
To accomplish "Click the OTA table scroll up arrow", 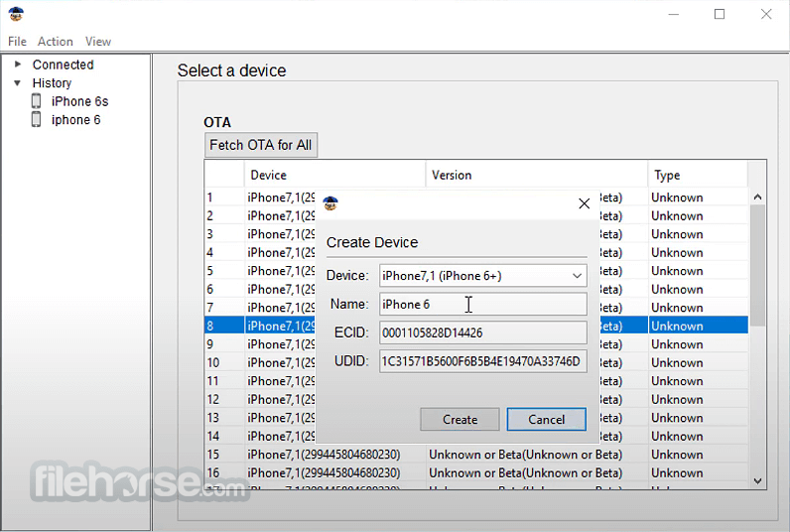I will pos(757,197).
